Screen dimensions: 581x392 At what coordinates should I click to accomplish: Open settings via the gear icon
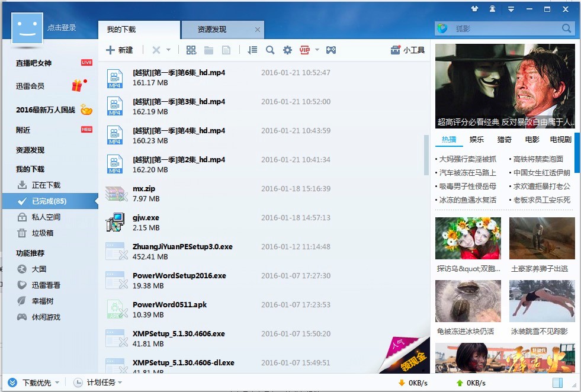pyautogui.click(x=287, y=50)
